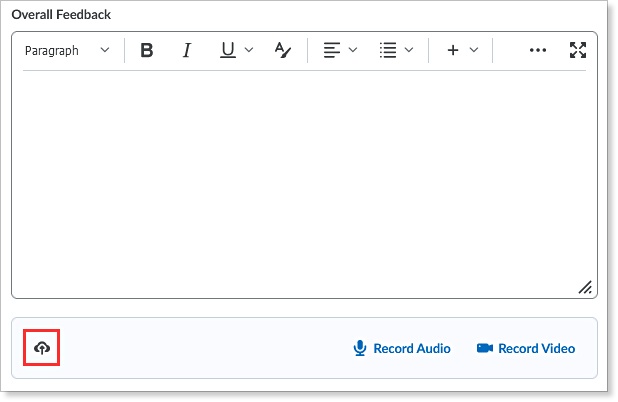618x402 pixels.
Task: Open the Paragraph format dropdown
Action: click(x=67, y=50)
